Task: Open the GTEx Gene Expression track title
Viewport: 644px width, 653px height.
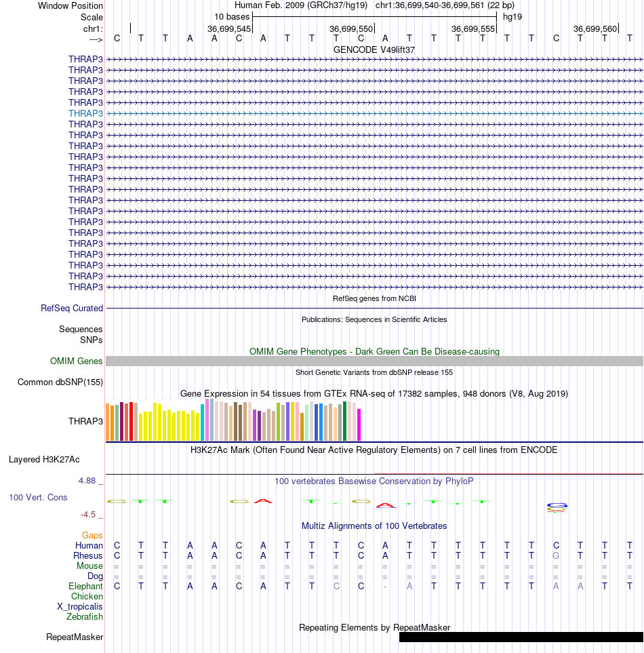Action: (x=374, y=393)
